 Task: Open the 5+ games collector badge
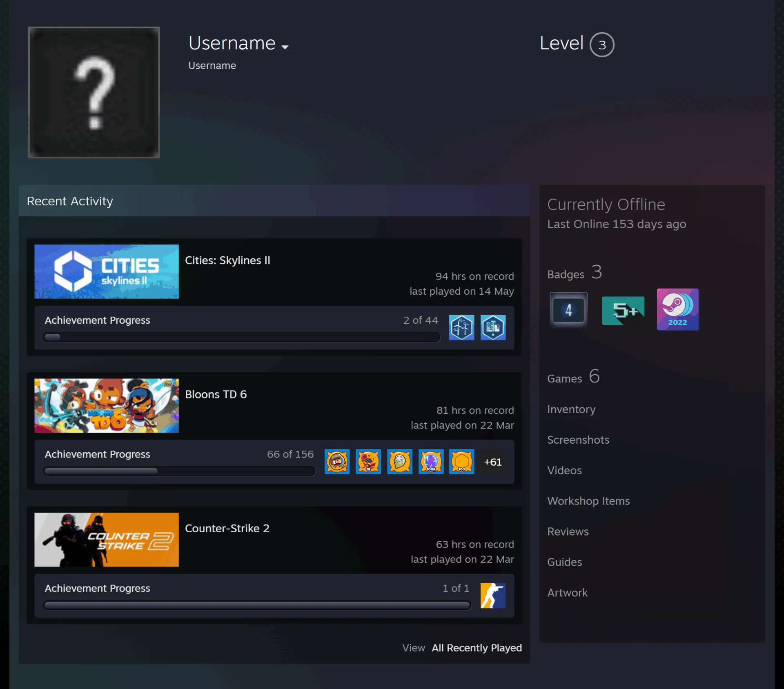coord(623,310)
